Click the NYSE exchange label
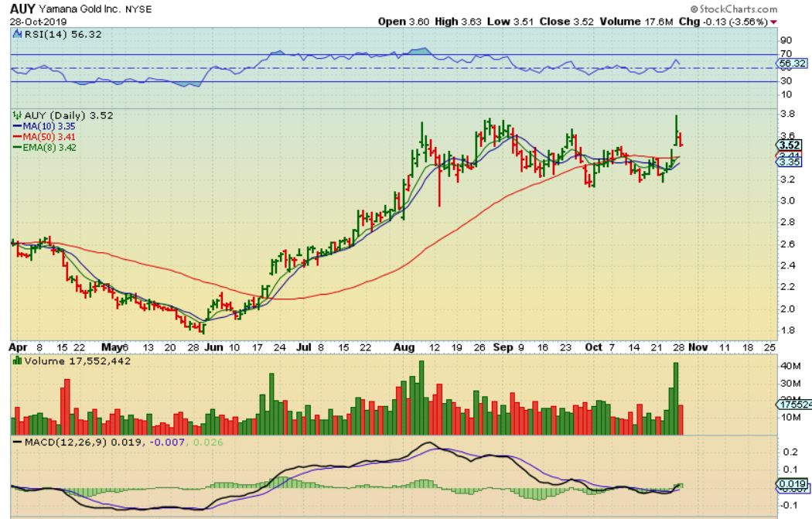 (x=138, y=9)
